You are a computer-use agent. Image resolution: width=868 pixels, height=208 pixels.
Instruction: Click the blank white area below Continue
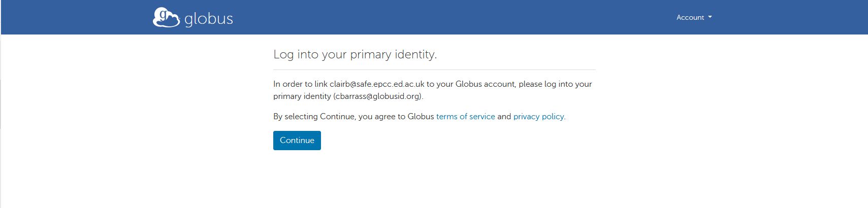(x=434, y=180)
